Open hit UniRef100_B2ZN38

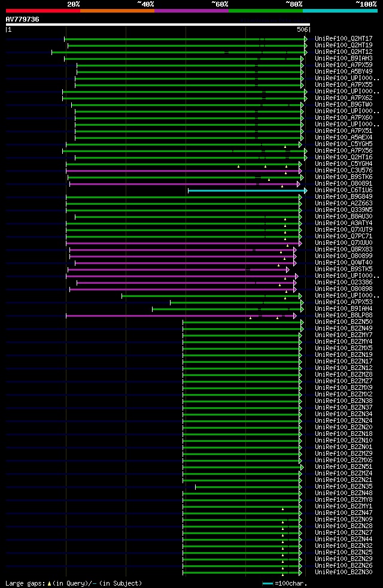(x=344, y=401)
